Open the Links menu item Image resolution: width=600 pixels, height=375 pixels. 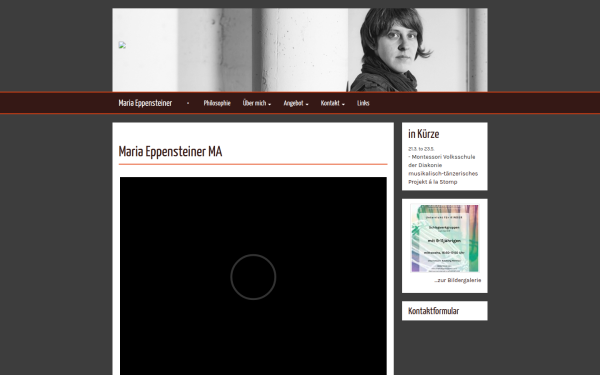pyautogui.click(x=363, y=103)
